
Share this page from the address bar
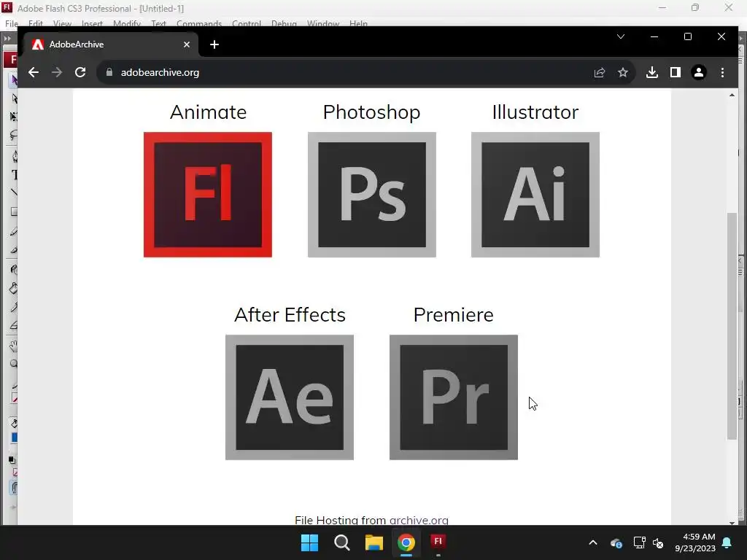pos(600,72)
